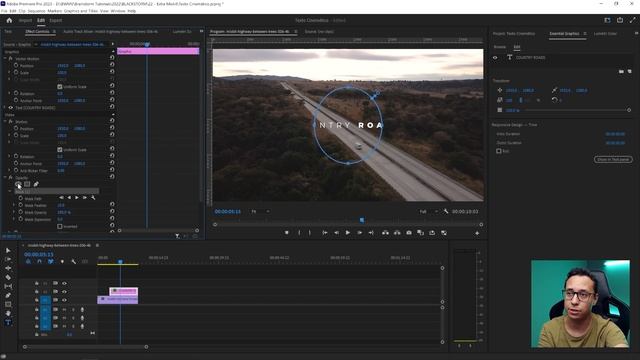Click Lift button in Program monitor
640x360 pixels.
coord(385,233)
